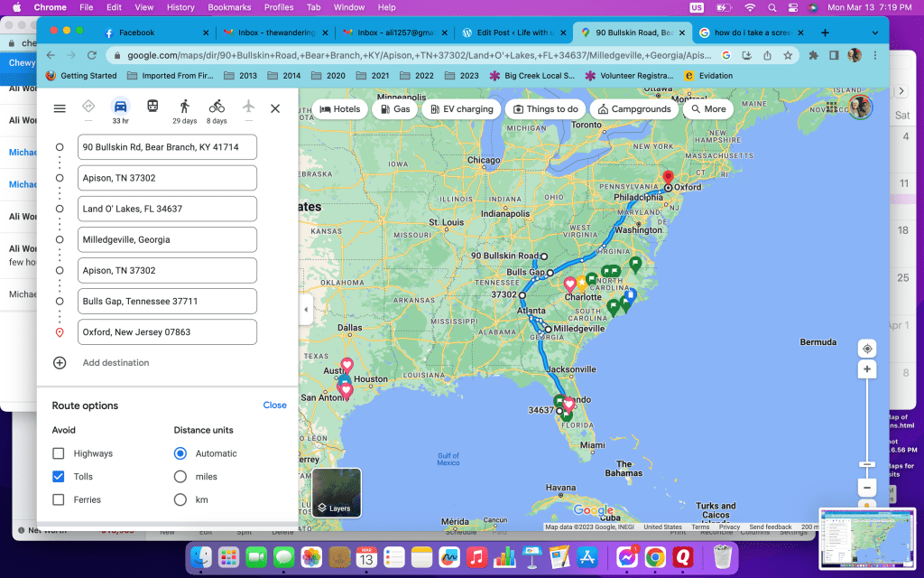Expand the More categories chip
Image resolution: width=924 pixels, height=578 pixels.
(707, 109)
